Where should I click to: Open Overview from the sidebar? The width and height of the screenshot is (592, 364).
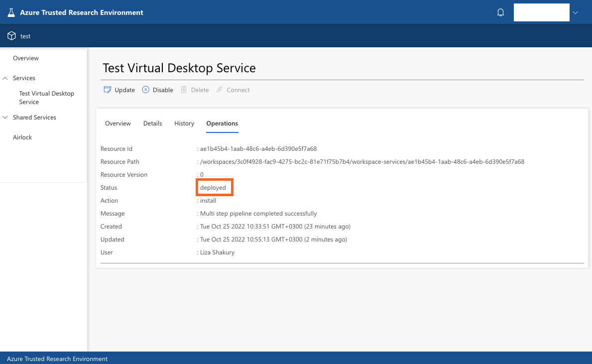(x=25, y=58)
